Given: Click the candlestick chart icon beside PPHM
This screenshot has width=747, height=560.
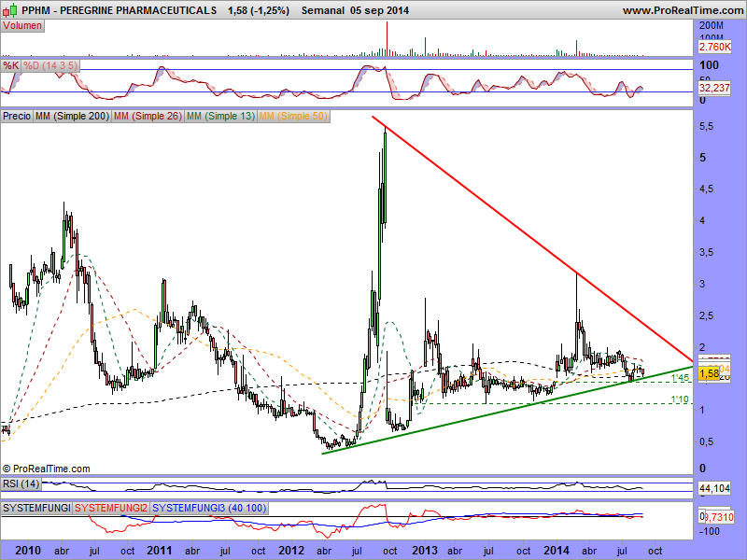Looking at the screenshot, I should point(10,9).
